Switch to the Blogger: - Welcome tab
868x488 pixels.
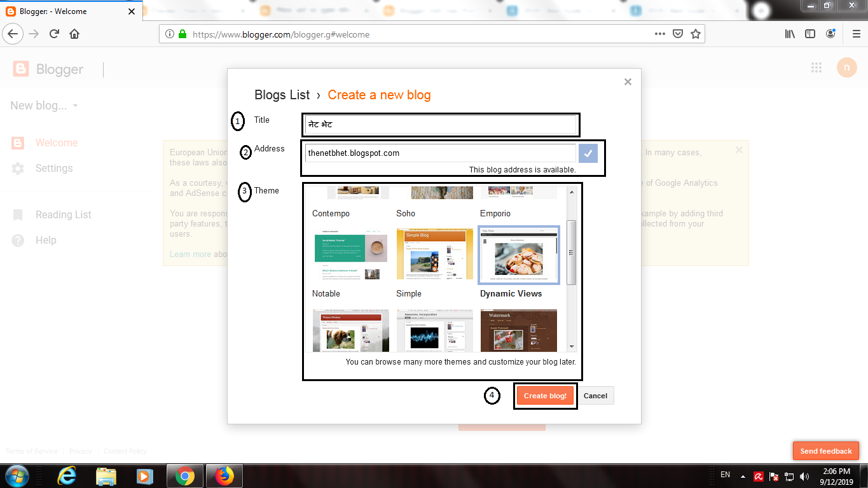pos(70,11)
